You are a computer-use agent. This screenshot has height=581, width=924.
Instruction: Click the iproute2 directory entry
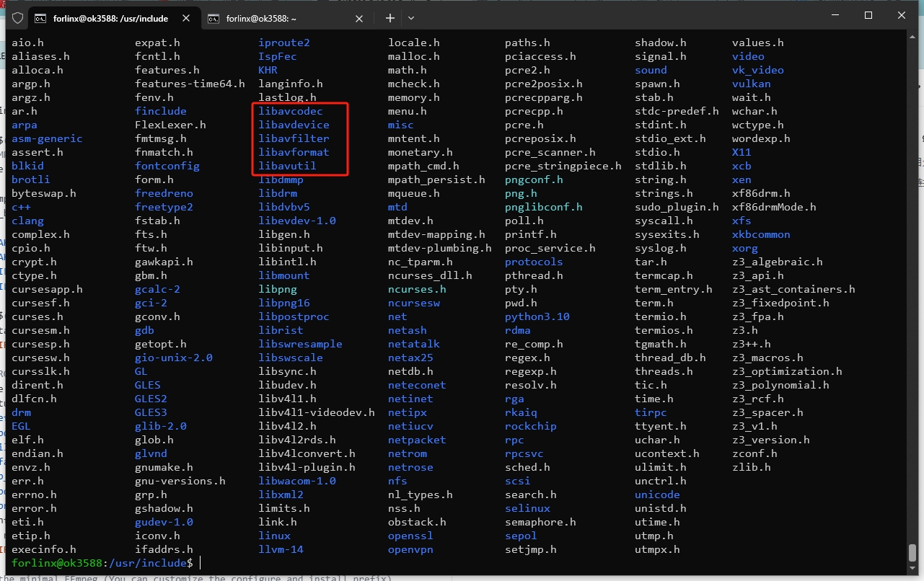[x=284, y=43]
